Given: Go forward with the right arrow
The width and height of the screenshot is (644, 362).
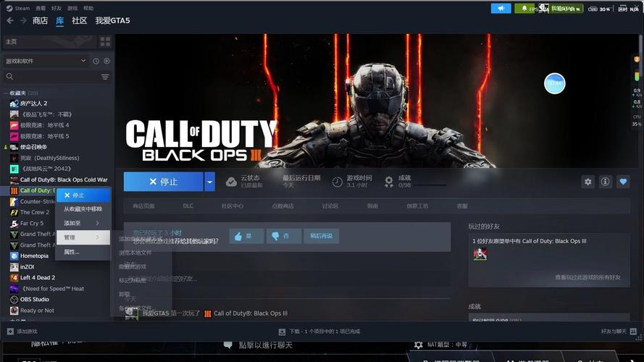Looking at the screenshot, I should [x=23, y=20].
